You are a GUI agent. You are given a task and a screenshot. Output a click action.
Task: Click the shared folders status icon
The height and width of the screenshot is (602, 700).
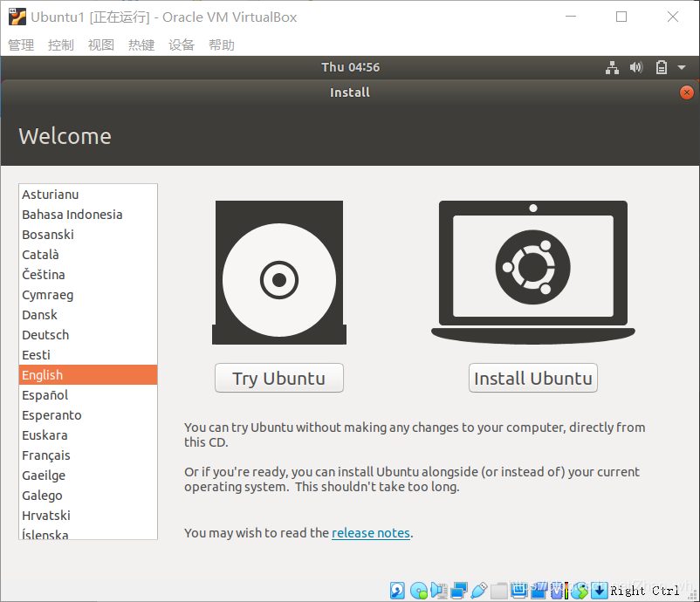coord(499,591)
